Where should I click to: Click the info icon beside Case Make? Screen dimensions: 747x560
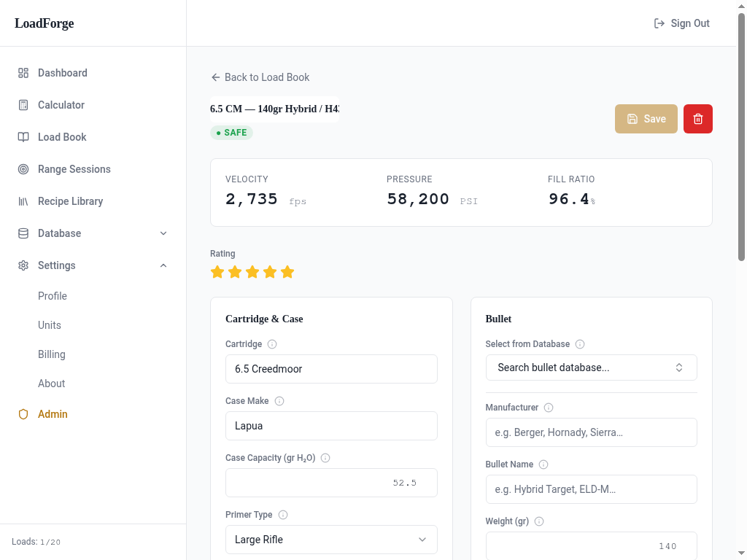(x=279, y=401)
